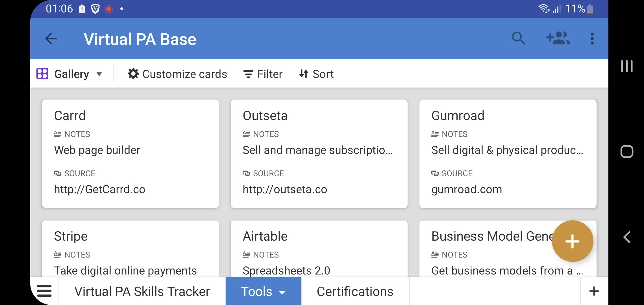Open the Stripe card
This screenshot has height=305, width=644.
(x=130, y=249)
